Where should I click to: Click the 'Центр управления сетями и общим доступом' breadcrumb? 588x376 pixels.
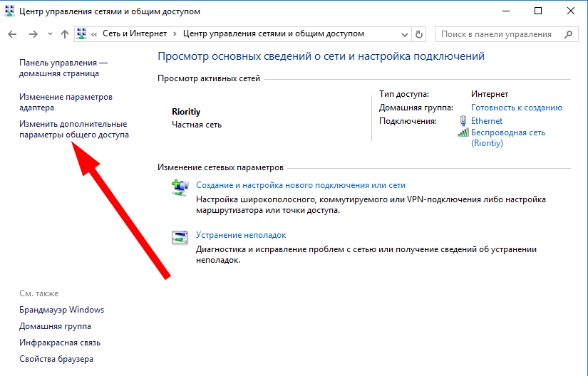click(274, 33)
